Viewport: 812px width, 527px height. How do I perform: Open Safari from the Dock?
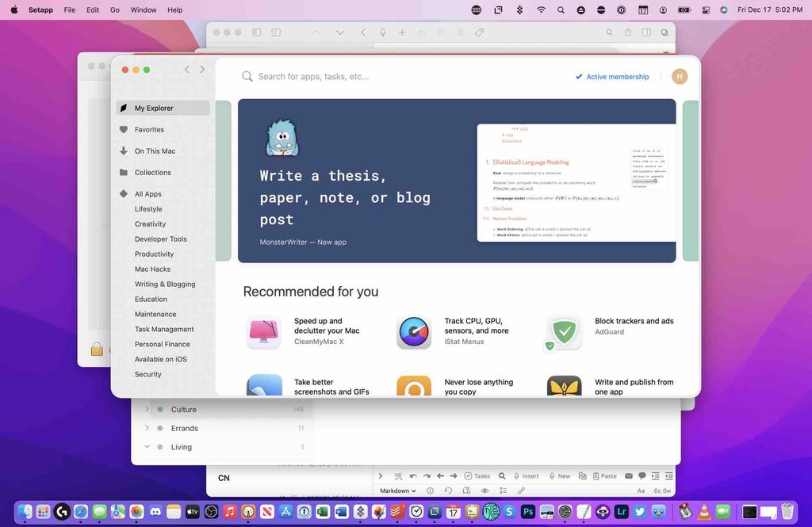point(81,512)
